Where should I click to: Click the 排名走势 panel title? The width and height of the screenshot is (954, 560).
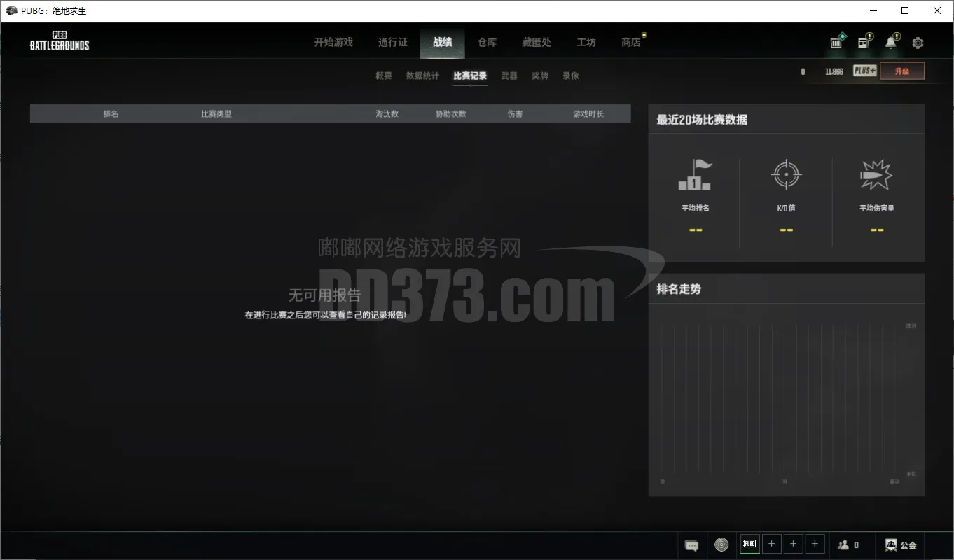click(x=679, y=289)
